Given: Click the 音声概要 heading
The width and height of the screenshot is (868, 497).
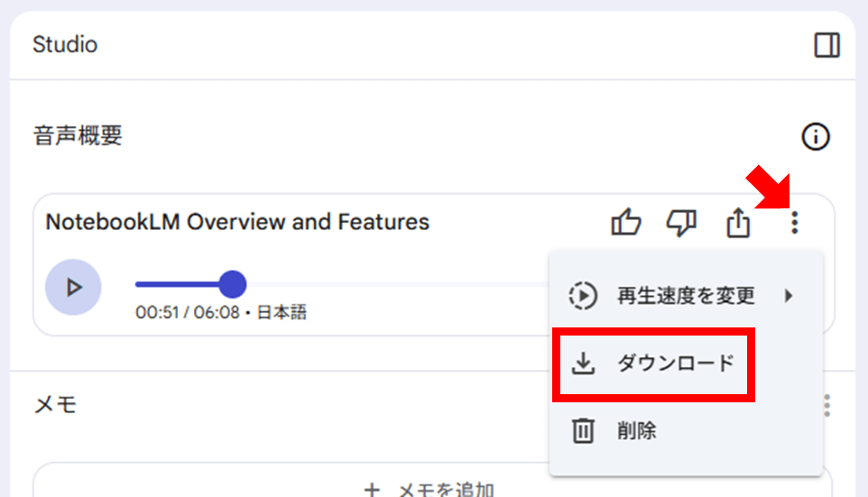Looking at the screenshot, I should click(78, 135).
